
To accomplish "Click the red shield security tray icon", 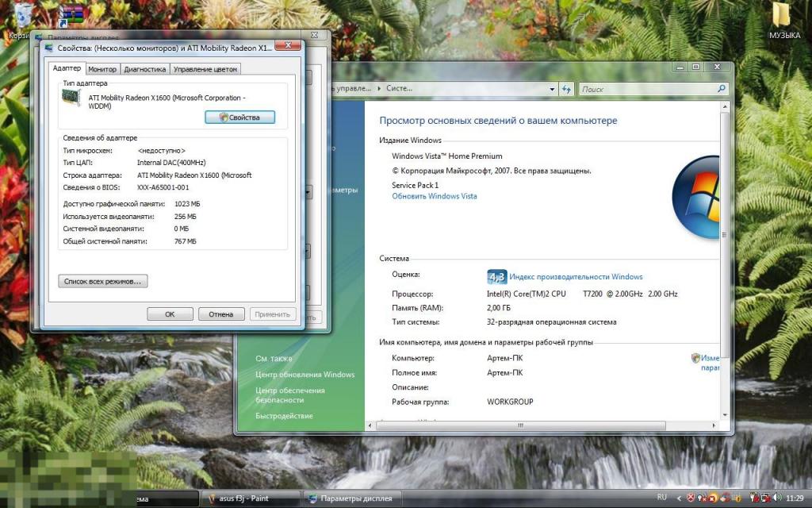I will tap(691, 498).
